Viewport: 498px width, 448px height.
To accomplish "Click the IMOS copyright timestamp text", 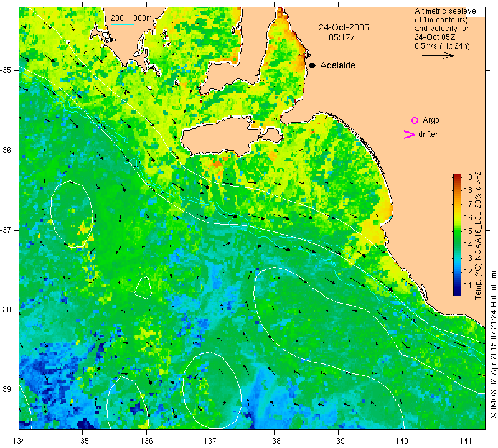I will pos(493,343).
